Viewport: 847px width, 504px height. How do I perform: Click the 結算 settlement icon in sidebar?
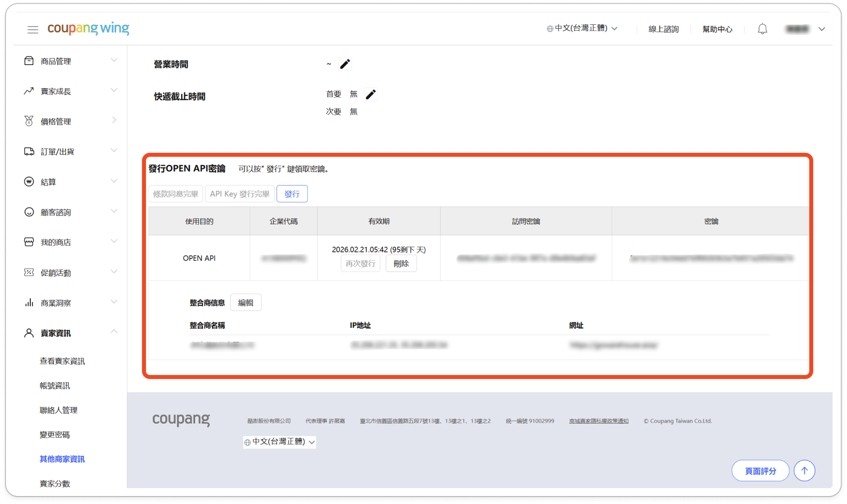click(x=29, y=182)
